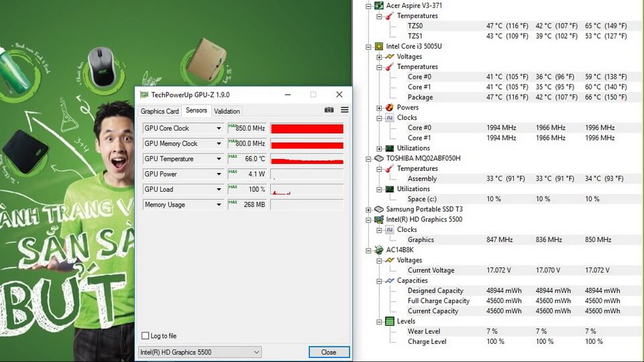
Task: Collapse the AC14B8K battery node
Action: pyautogui.click(x=368, y=250)
